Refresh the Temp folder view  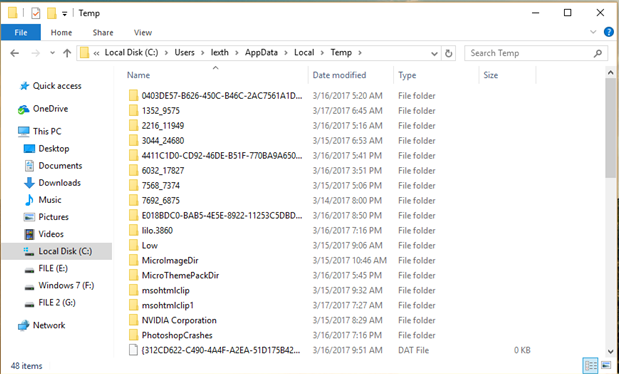coord(448,53)
